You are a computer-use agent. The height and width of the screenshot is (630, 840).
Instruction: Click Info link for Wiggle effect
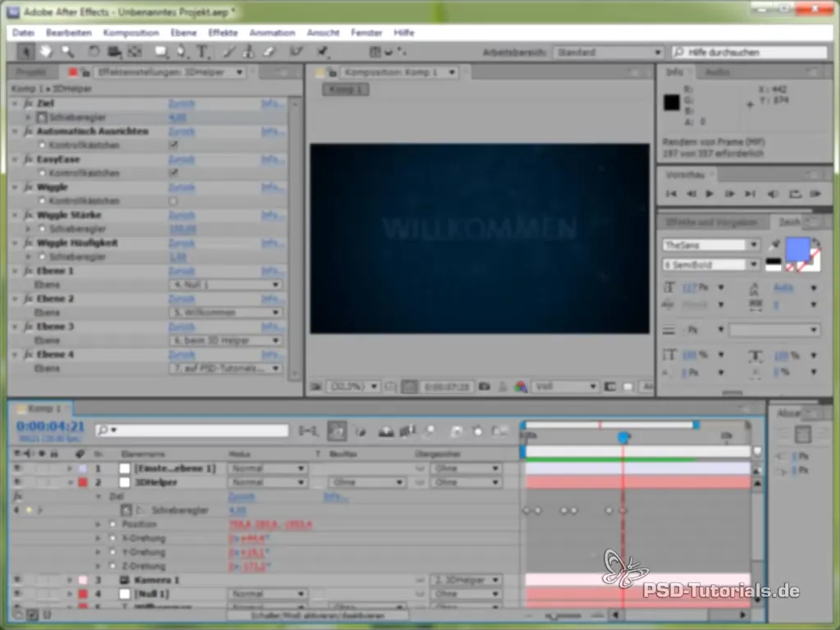click(272, 187)
